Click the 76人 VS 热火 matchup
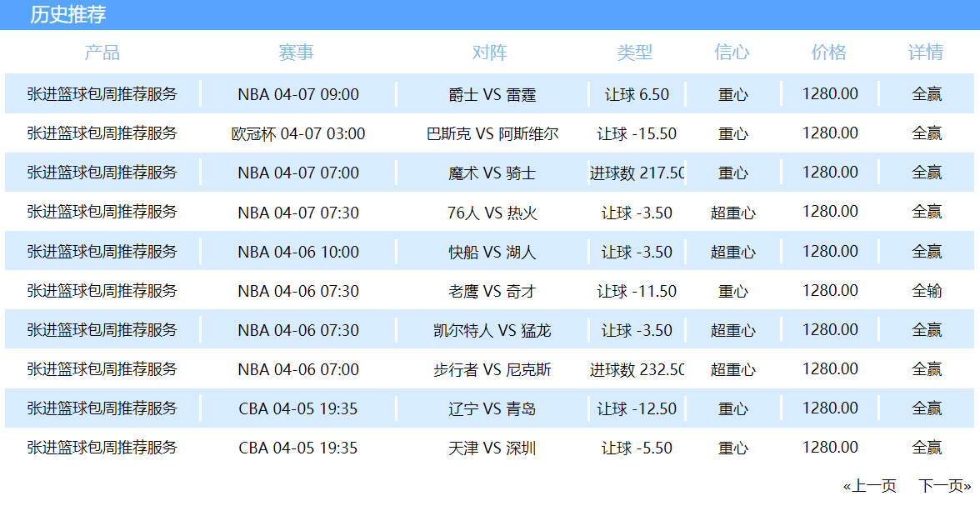The width and height of the screenshot is (980, 516). [492, 213]
